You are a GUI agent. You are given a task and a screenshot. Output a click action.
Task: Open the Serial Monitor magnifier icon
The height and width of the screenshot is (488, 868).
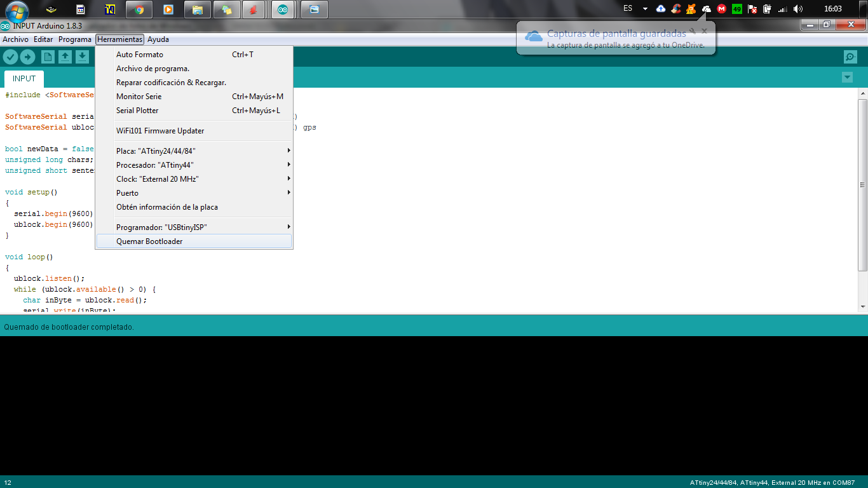(x=850, y=57)
